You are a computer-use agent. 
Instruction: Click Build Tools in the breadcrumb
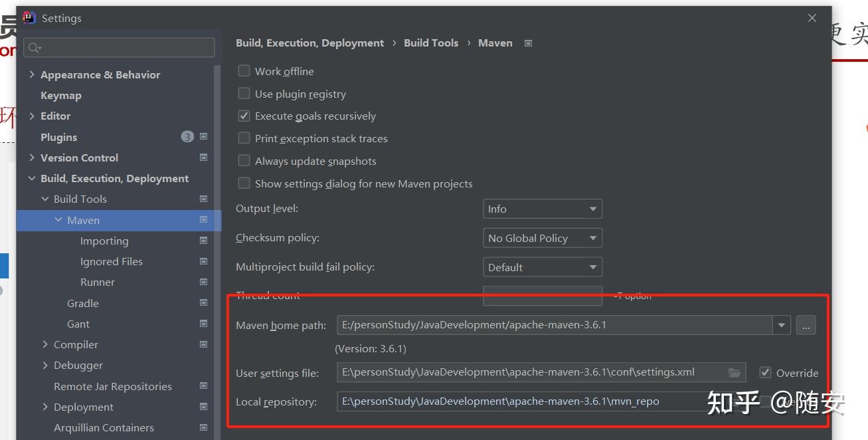(x=431, y=43)
